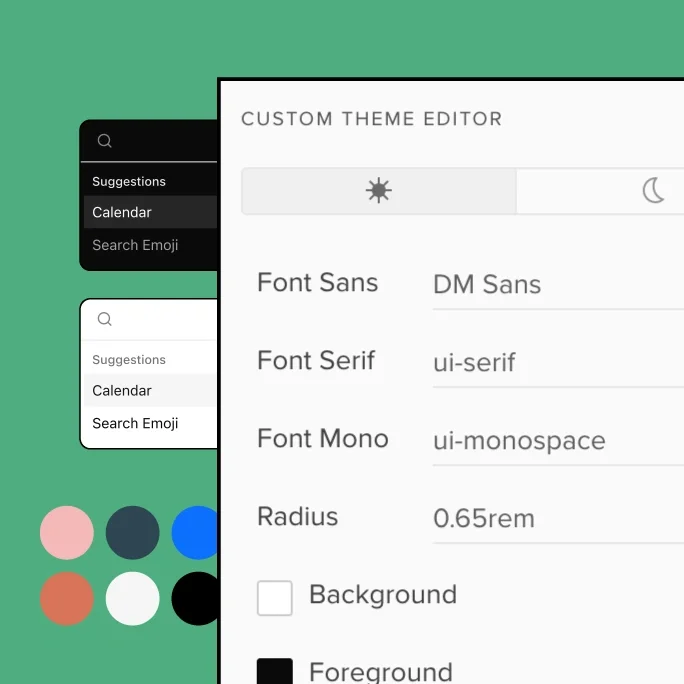Pick the coral orange color circle

67,598
